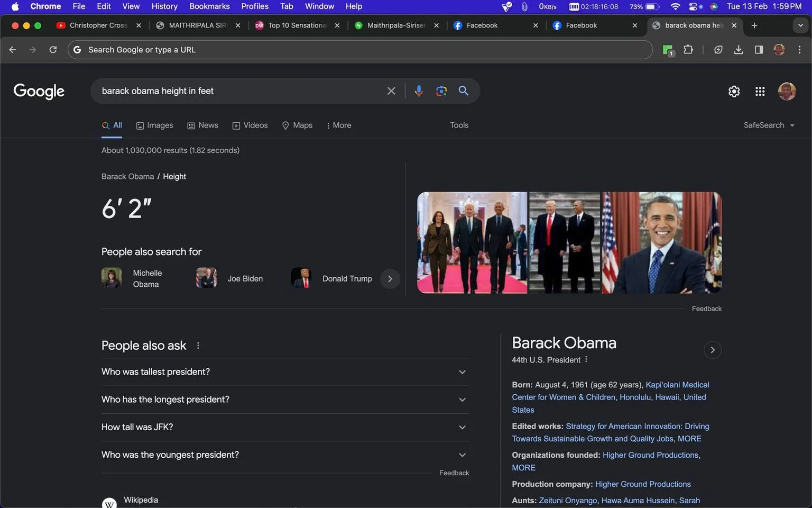
Task: Show next people also search for
Action: point(390,279)
